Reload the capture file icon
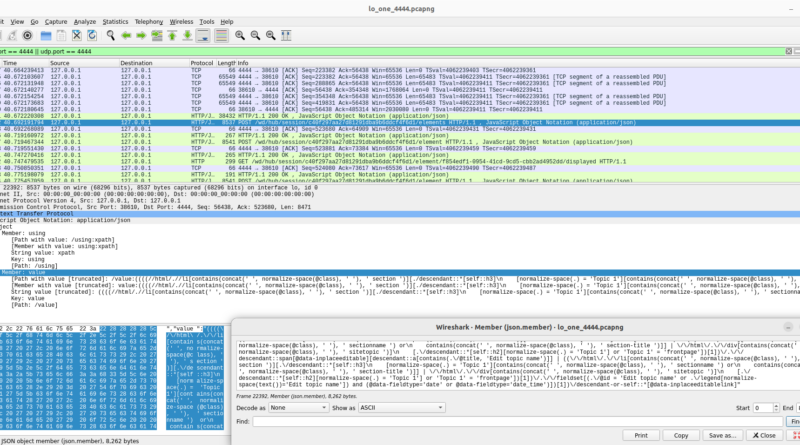 point(92,35)
